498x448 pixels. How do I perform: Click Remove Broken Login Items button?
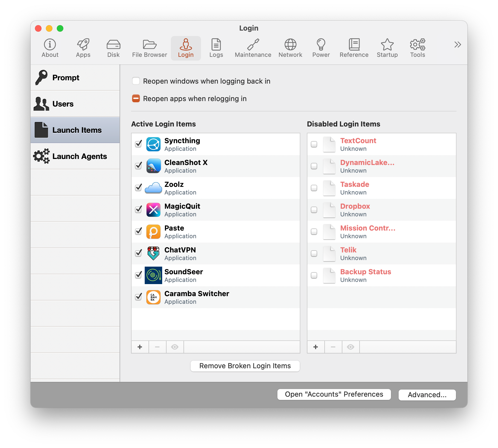(x=245, y=366)
